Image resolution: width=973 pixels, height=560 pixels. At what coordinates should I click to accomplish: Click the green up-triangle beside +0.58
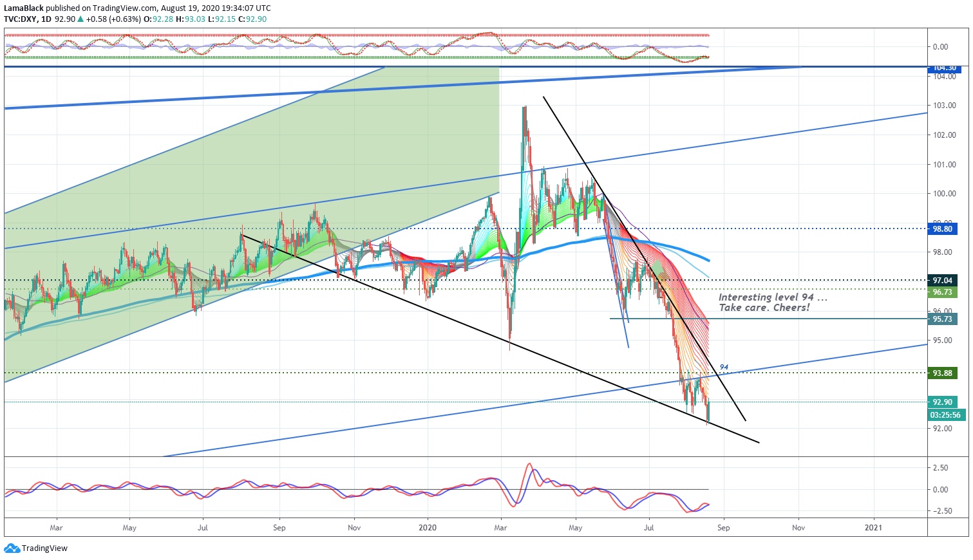click(x=80, y=19)
